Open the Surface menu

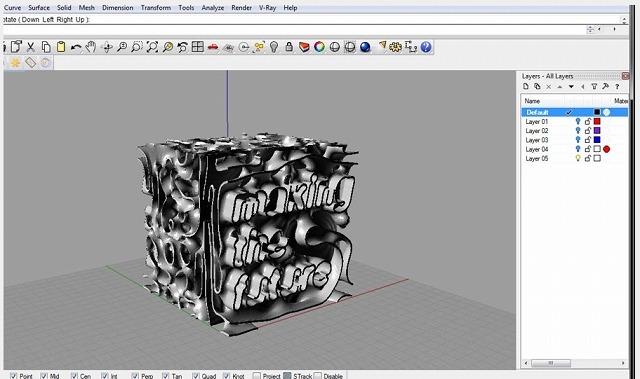click(x=39, y=8)
